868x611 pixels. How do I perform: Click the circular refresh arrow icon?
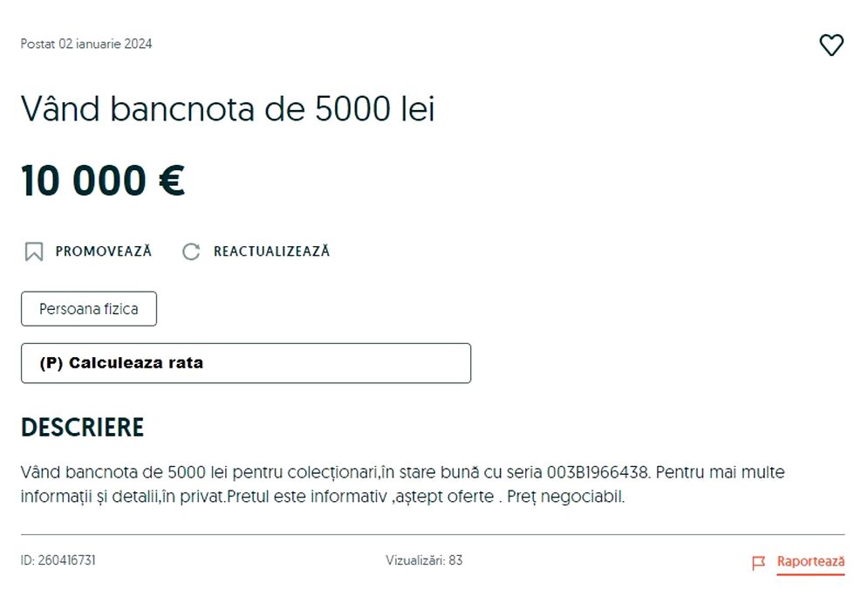point(191,252)
